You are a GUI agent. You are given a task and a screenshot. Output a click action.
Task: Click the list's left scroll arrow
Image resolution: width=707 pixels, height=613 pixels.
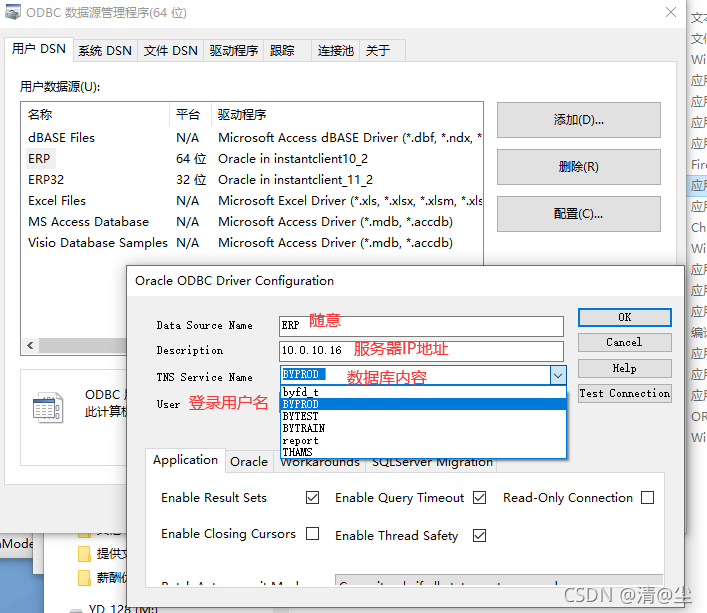pyautogui.click(x=30, y=346)
